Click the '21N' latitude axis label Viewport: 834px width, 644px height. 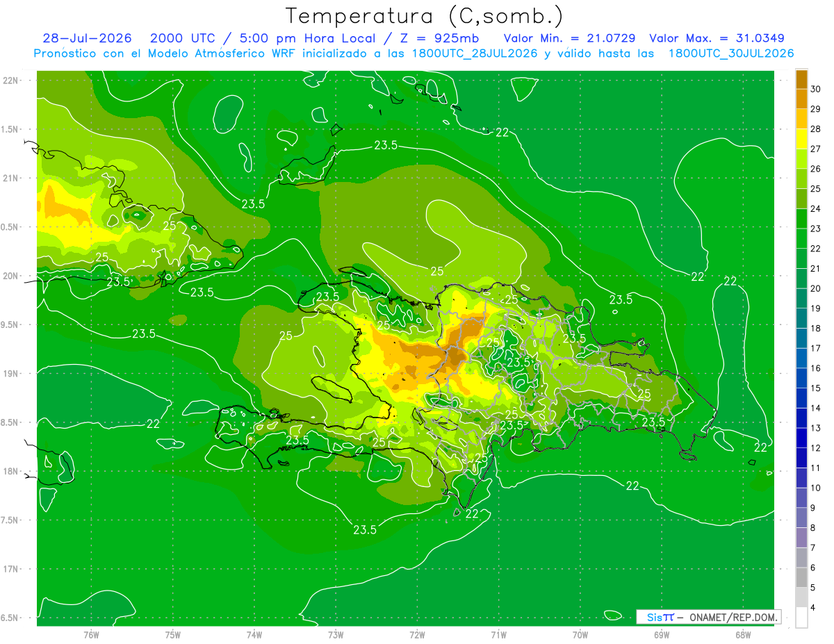click(x=10, y=178)
